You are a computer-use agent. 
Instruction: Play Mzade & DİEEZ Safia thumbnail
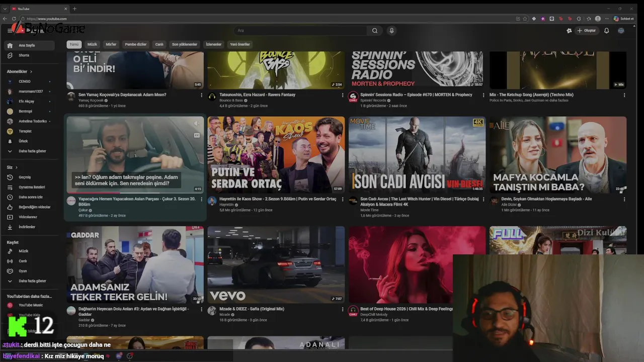(276, 264)
